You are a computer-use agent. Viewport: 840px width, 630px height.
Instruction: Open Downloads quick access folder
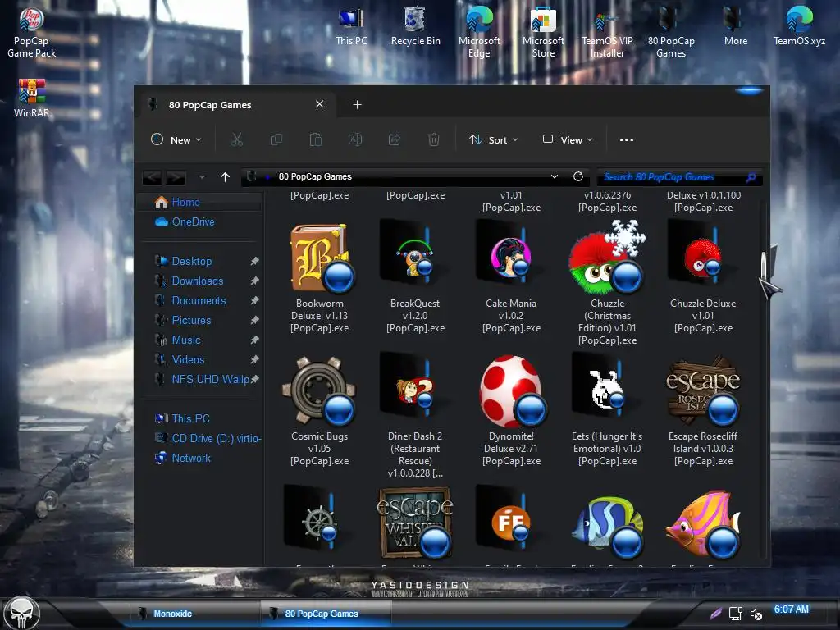click(197, 281)
